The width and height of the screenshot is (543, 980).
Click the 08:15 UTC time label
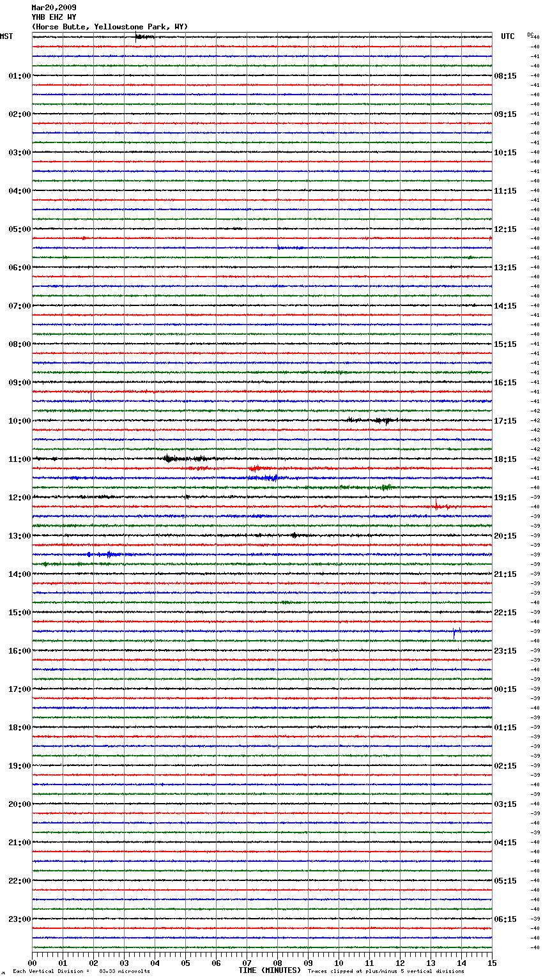pos(505,76)
